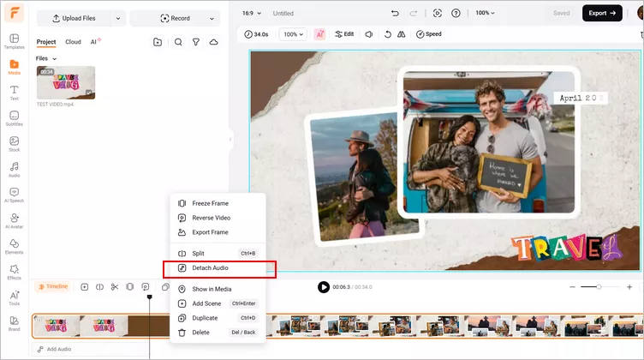
Task: Open the Templates sidebar panel
Action: coord(14,41)
